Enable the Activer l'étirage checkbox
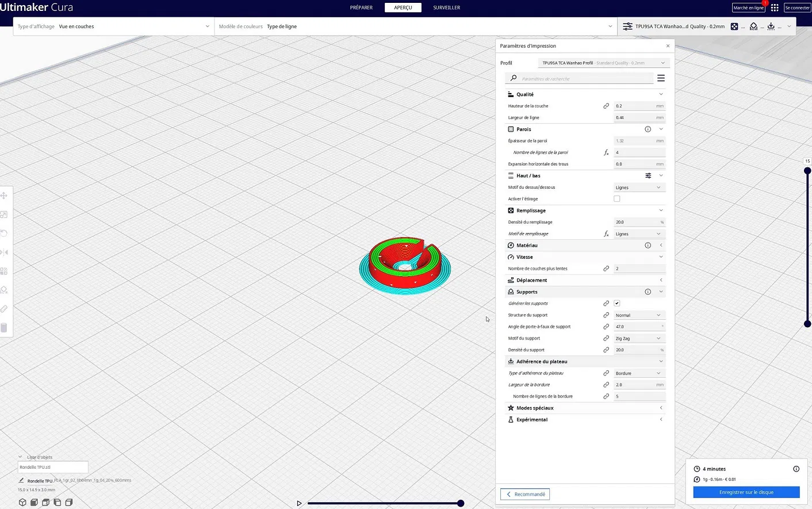 (617, 198)
